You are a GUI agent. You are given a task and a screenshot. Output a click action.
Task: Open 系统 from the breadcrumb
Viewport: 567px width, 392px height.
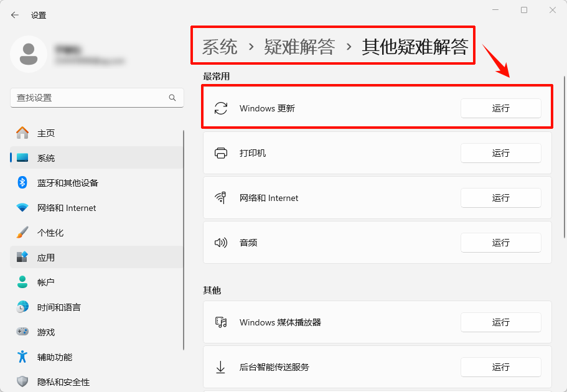[x=218, y=46]
